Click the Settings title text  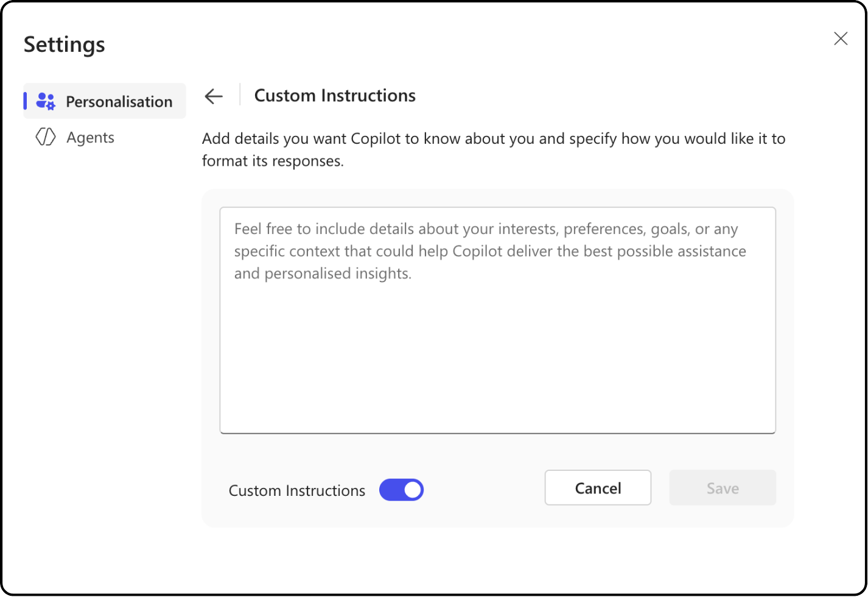click(x=64, y=44)
